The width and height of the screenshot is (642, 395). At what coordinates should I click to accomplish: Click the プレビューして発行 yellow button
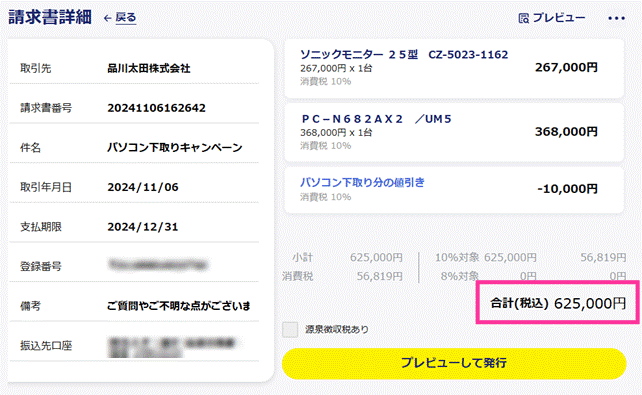pyautogui.click(x=454, y=363)
